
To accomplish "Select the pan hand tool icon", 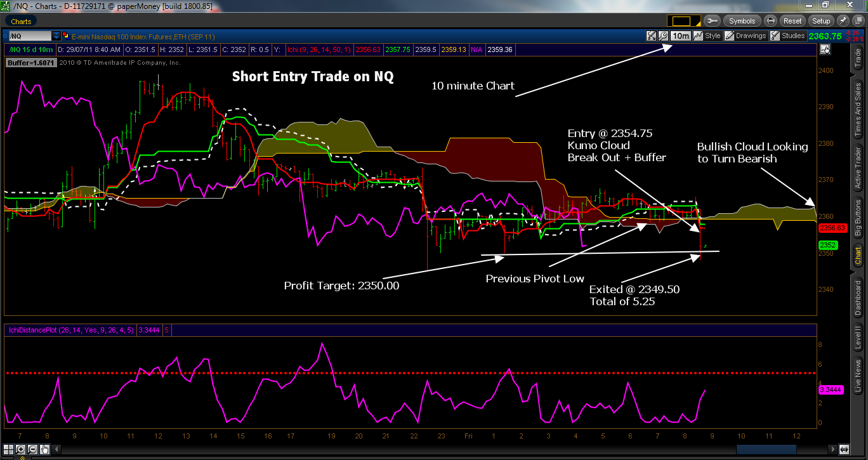I will point(45,449).
